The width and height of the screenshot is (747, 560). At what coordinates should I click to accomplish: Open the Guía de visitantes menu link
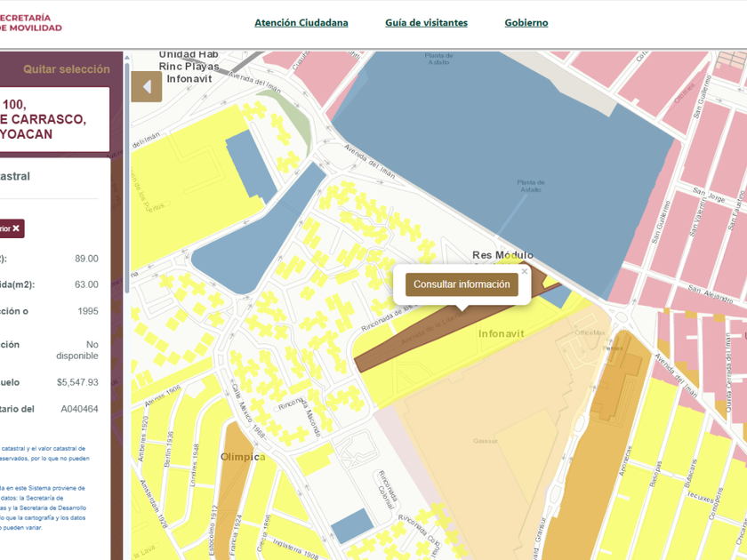click(426, 23)
